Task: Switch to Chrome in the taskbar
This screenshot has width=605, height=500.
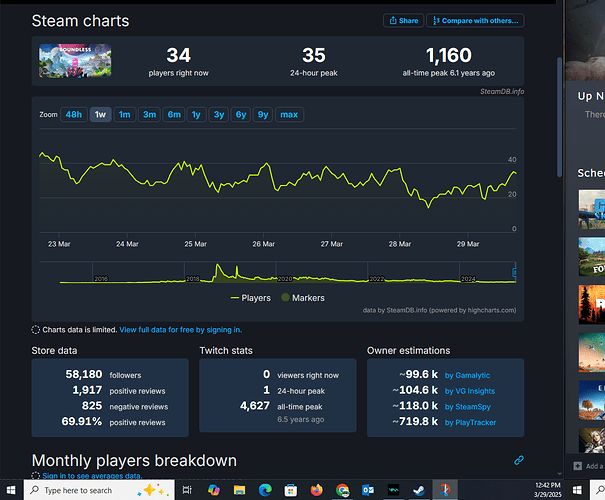Action: (342, 490)
